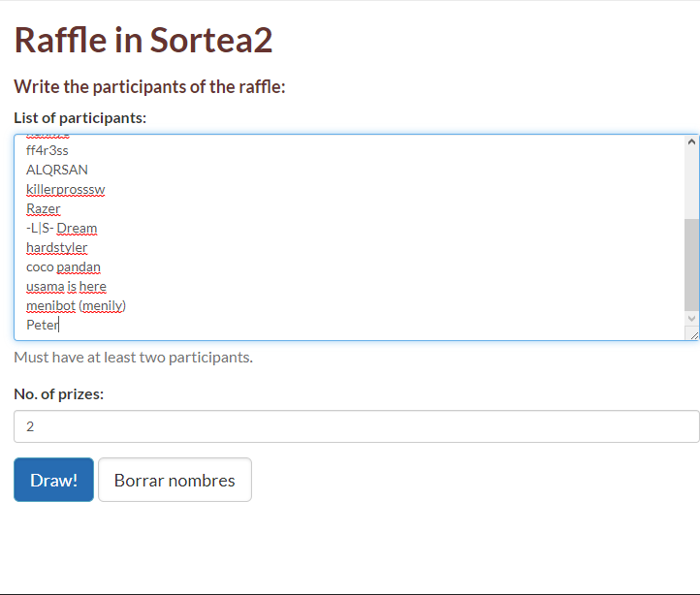This screenshot has height=595, width=700.
Task: Click the -L|S- Dream participant line
Action: (62, 228)
